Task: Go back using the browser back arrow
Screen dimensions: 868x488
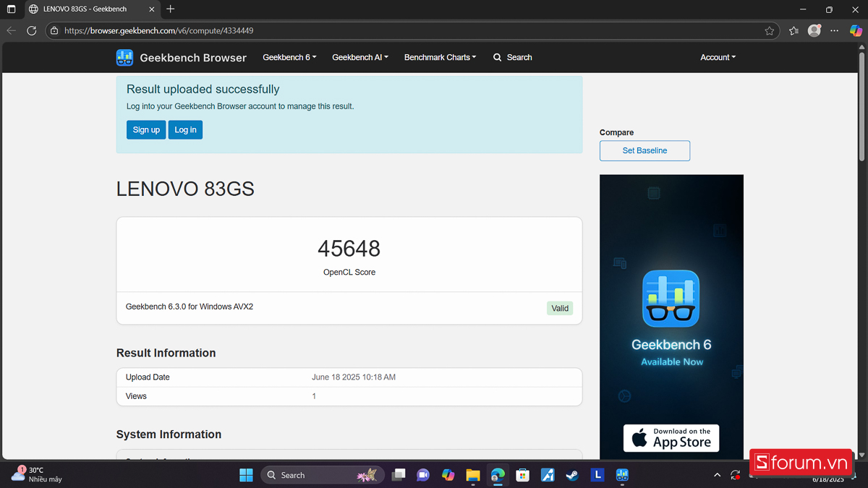Action: coord(11,30)
